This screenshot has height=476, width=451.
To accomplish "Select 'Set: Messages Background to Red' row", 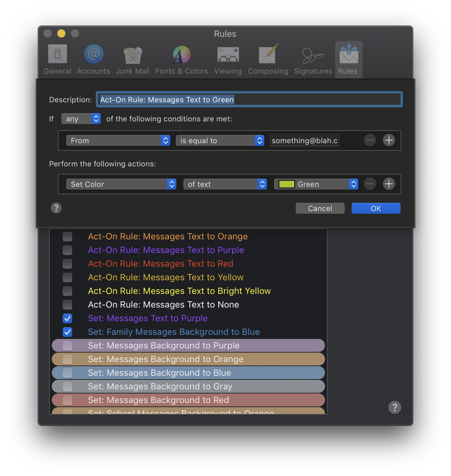I will [188, 400].
